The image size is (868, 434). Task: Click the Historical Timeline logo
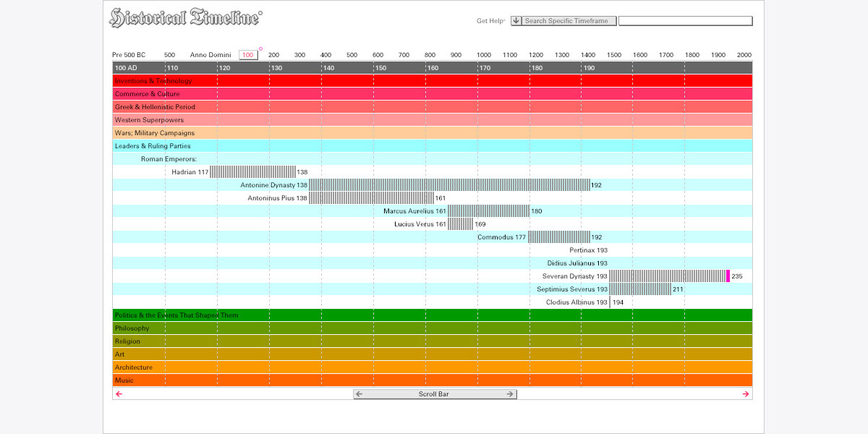[185, 19]
